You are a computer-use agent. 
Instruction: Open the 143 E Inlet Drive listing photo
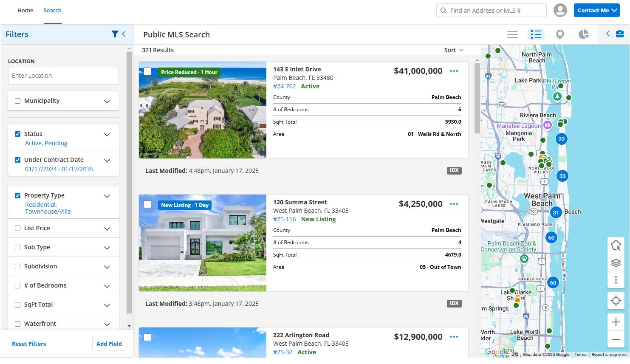coord(203,110)
